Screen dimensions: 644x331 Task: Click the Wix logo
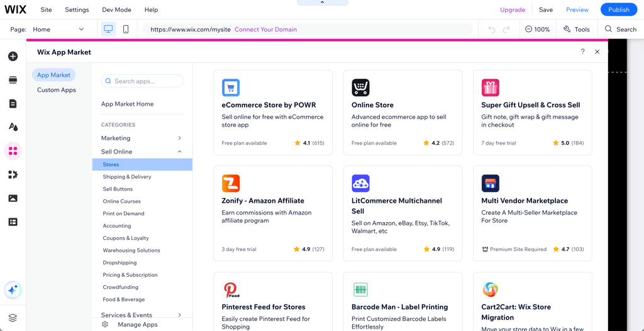(15, 9)
